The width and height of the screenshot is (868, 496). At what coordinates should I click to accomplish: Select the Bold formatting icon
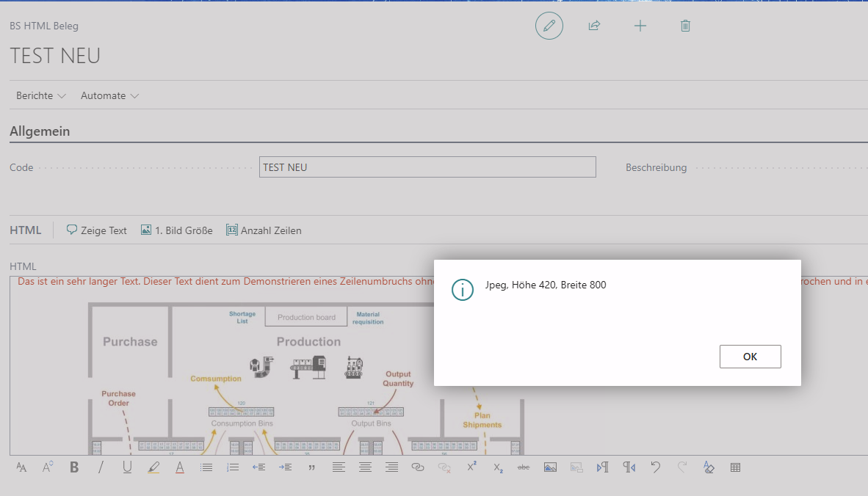point(74,467)
